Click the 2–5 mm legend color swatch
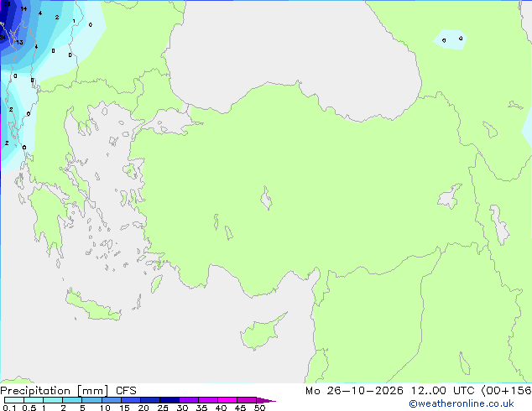This screenshot has width=532, height=411. click(x=72, y=400)
